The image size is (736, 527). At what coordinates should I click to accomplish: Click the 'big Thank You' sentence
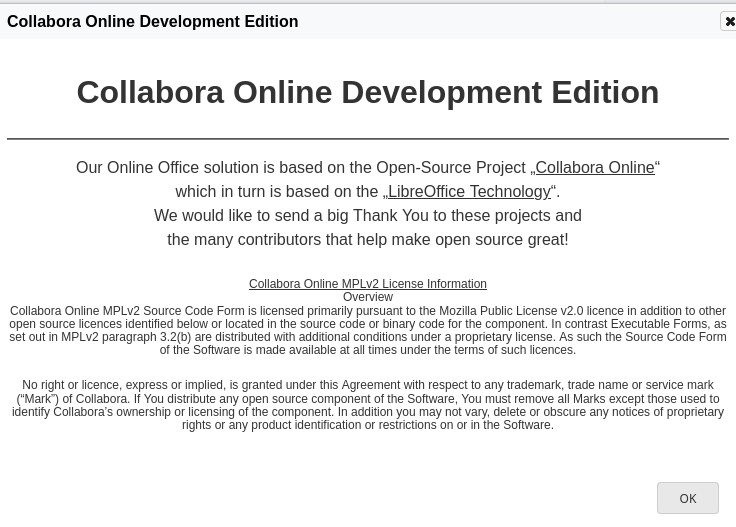coord(367,216)
